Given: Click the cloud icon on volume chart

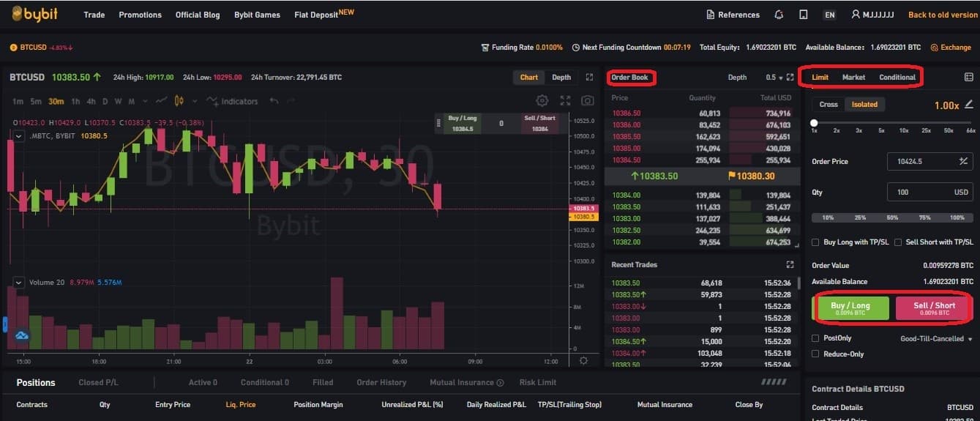Looking at the screenshot, I should 22,335.
